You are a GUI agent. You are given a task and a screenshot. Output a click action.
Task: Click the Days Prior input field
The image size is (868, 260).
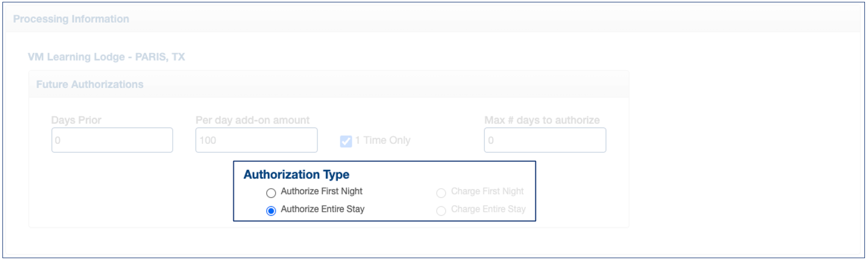coord(112,140)
